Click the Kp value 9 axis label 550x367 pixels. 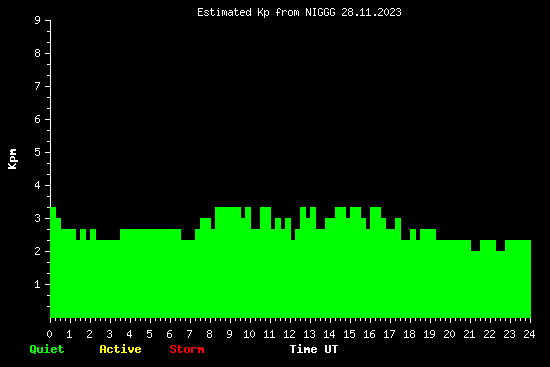(38, 20)
